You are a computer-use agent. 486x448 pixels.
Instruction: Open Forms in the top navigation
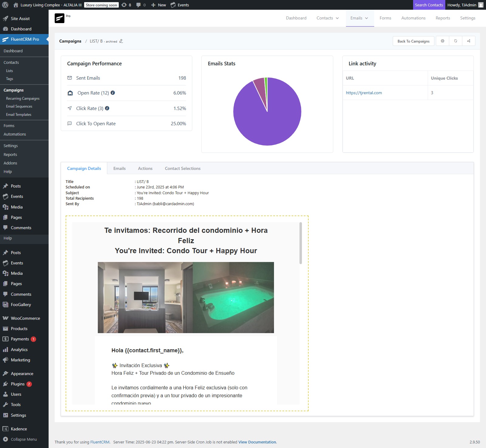tap(385, 18)
